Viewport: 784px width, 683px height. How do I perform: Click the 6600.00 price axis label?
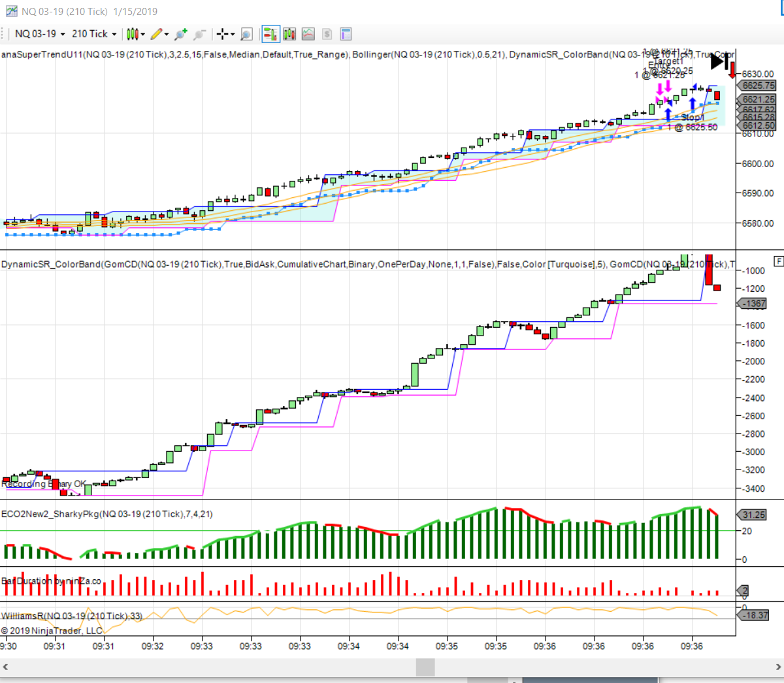(758, 164)
